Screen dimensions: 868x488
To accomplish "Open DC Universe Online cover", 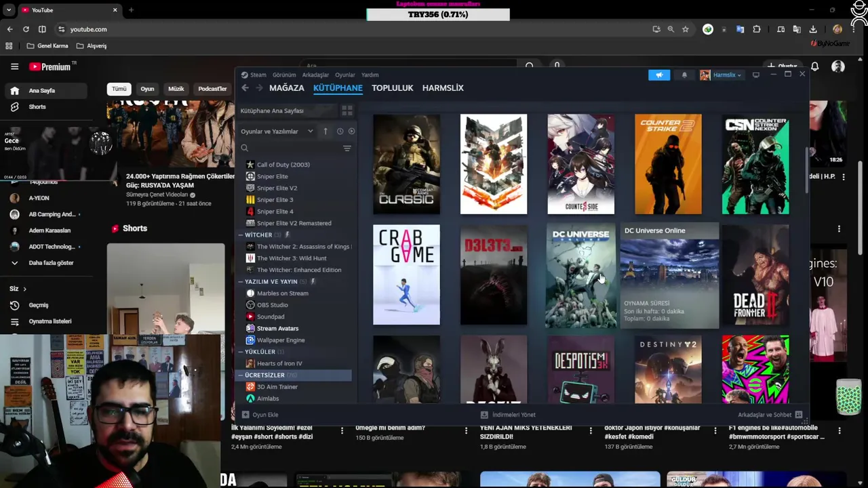I will [x=580, y=274].
